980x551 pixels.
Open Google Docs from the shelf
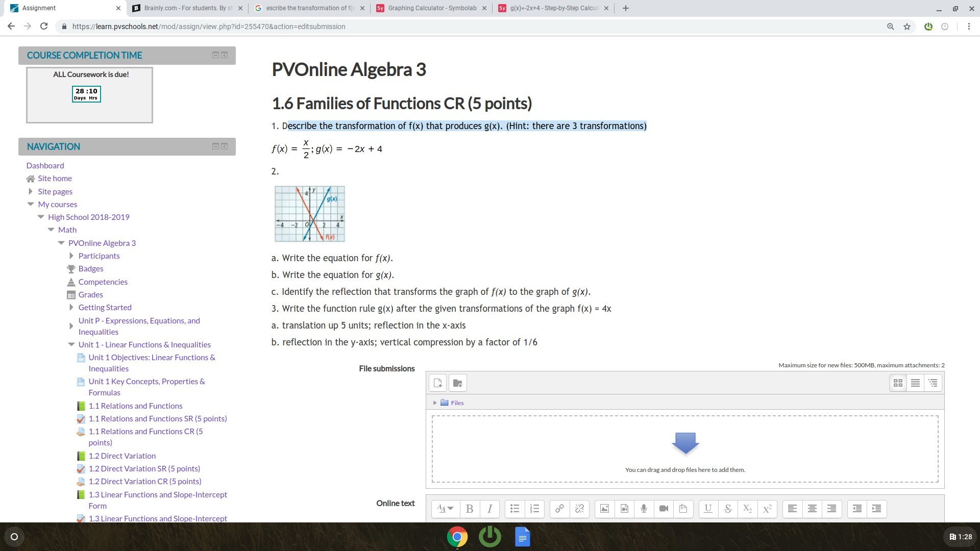522,537
